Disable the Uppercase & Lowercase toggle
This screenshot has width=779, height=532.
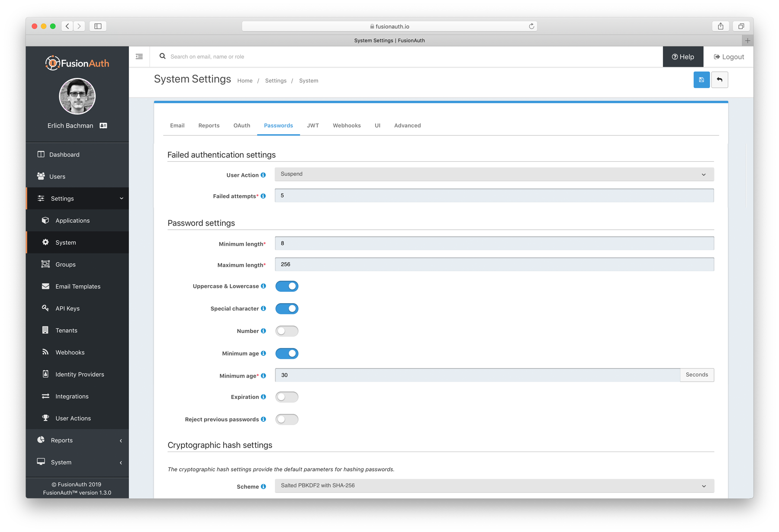(286, 286)
